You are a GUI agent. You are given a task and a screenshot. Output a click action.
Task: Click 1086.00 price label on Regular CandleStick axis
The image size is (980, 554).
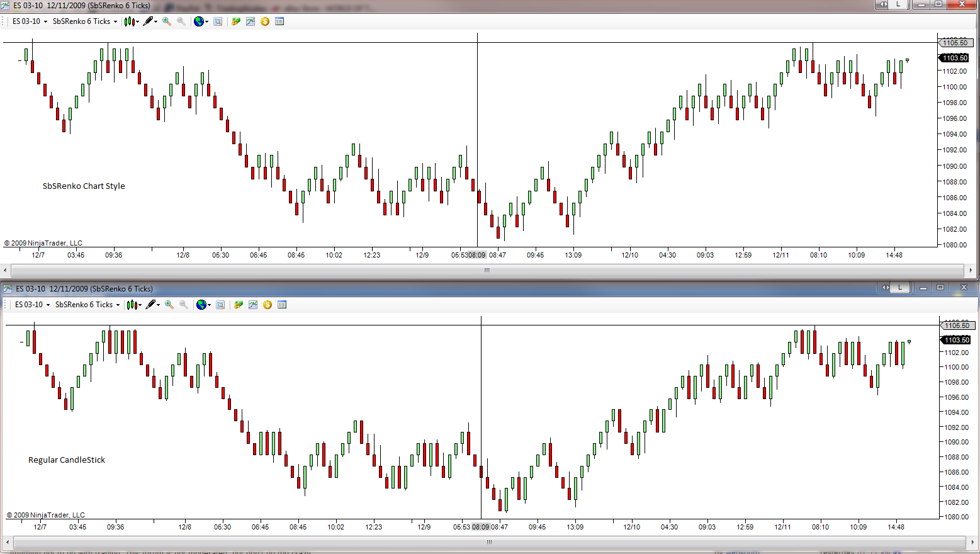[x=956, y=472]
